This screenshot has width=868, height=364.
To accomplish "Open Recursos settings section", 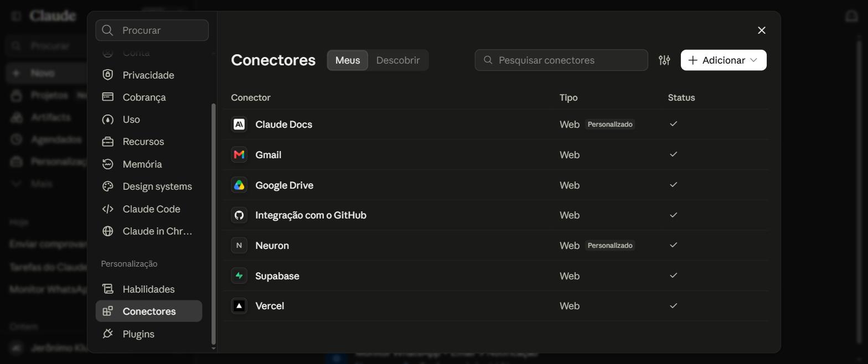I will point(149,142).
